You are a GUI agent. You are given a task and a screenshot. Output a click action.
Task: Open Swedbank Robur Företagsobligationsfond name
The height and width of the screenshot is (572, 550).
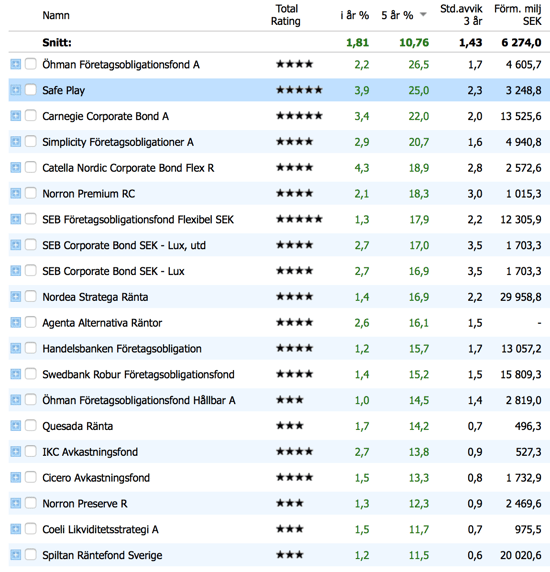click(x=138, y=375)
